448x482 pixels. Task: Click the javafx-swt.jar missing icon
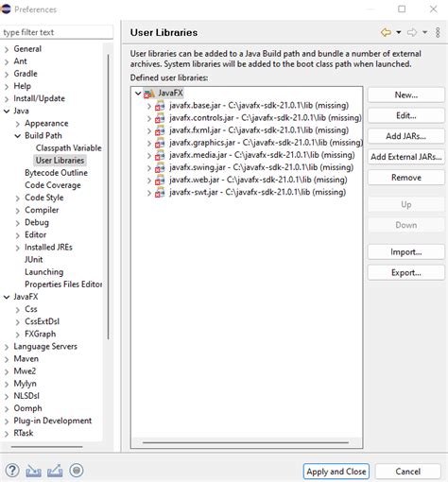[x=160, y=192]
